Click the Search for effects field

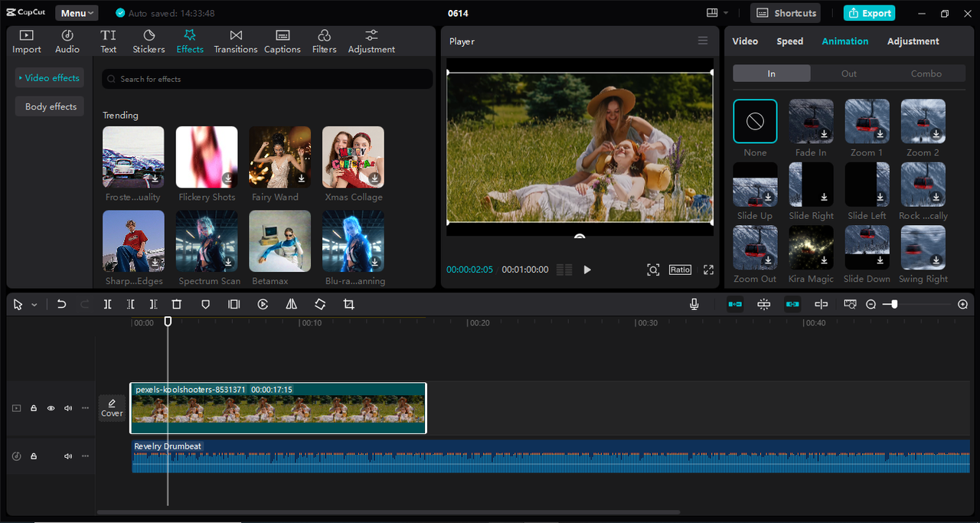coord(268,79)
